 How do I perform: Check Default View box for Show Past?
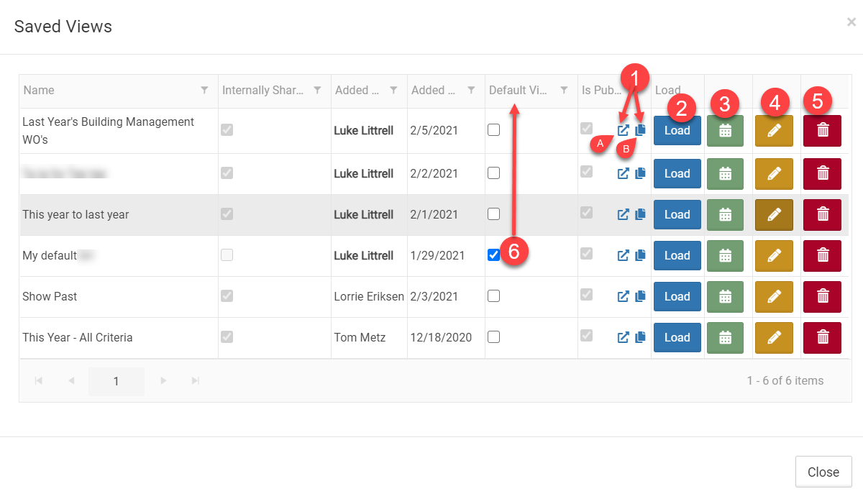pos(493,296)
